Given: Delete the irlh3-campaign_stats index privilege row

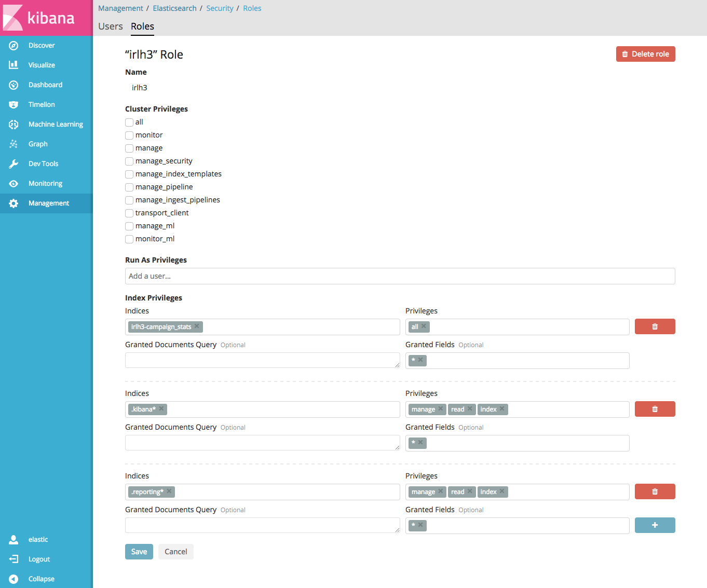Looking at the screenshot, I should click(655, 326).
